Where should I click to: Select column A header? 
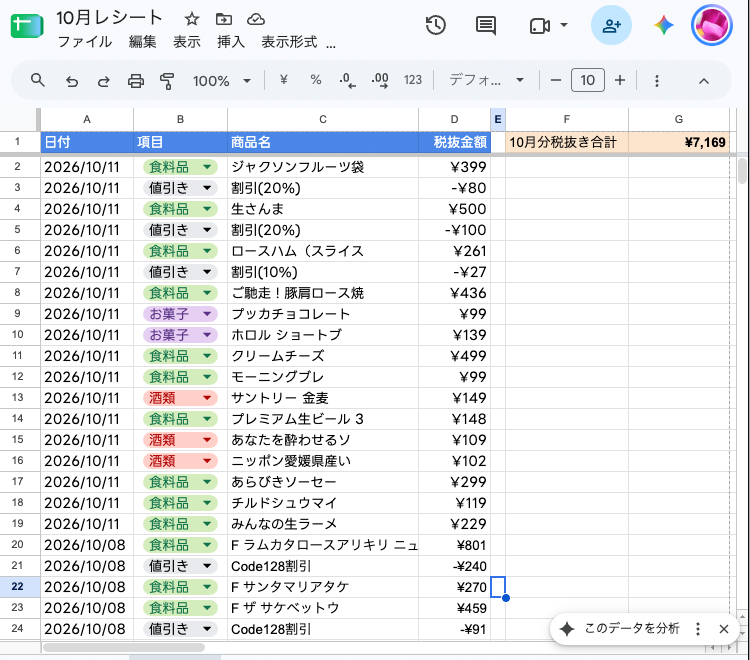click(87, 120)
